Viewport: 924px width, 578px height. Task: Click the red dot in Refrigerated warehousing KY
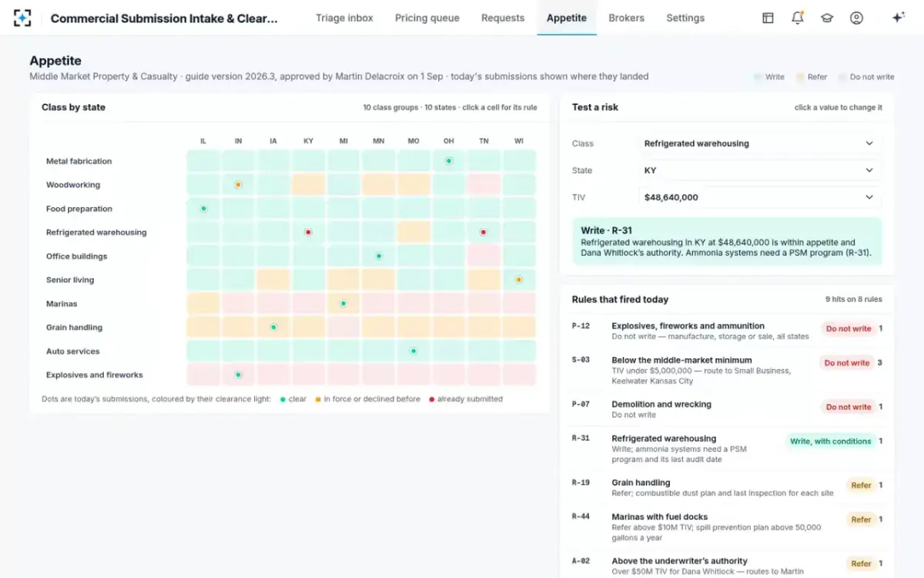click(308, 232)
